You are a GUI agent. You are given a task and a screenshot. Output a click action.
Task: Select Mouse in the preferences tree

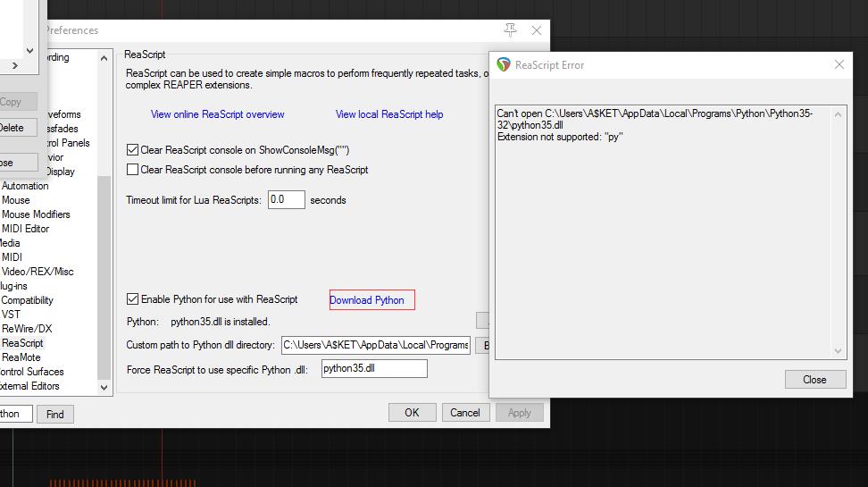click(16, 200)
